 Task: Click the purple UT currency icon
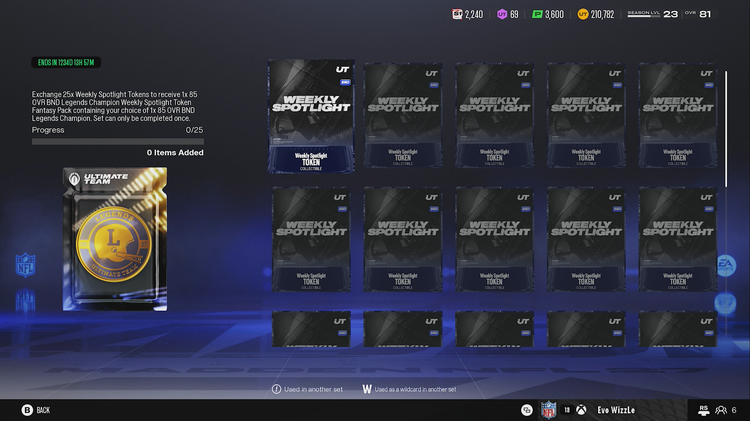coord(502,14)
